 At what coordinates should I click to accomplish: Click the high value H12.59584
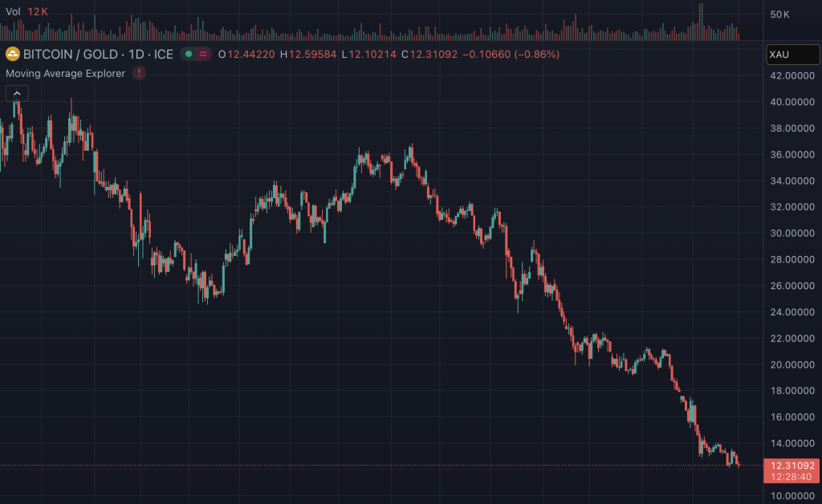point(308,55)
